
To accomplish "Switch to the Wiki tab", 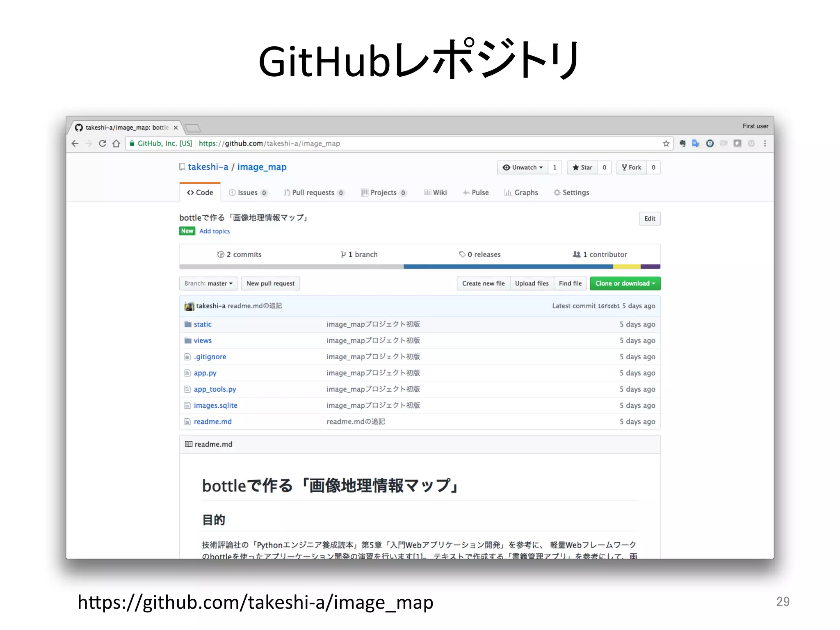I will pos(435,192).
